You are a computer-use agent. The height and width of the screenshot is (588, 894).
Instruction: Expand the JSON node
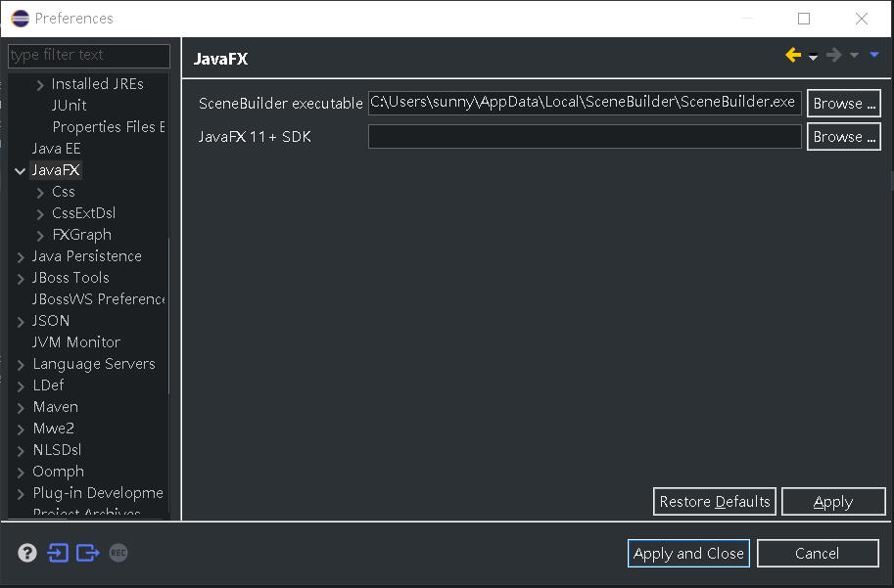(x=21, y=322)
